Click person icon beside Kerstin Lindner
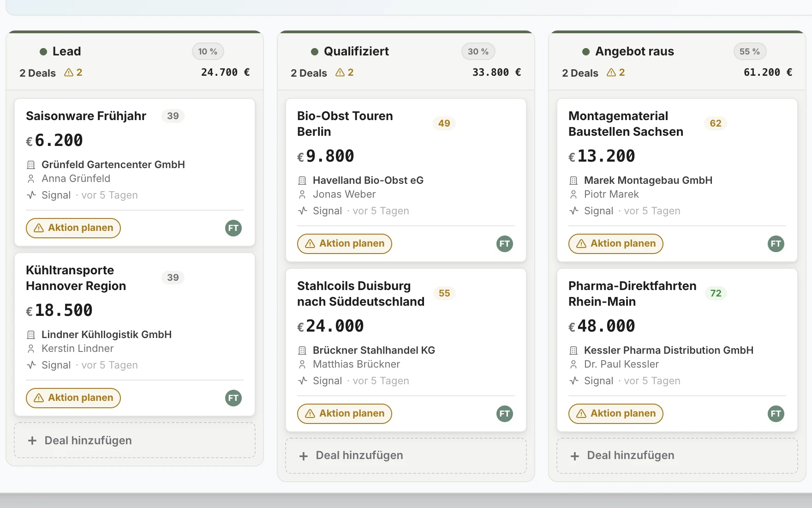 click(x=31, y=349)
